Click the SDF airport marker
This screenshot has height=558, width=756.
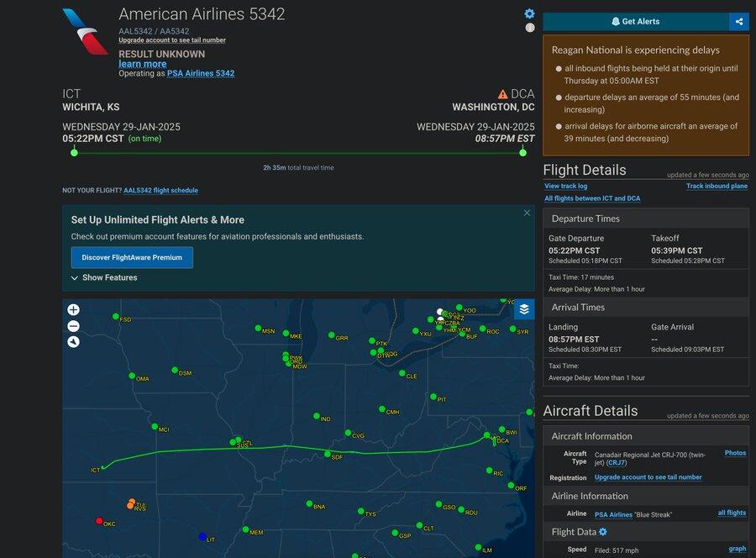coord(328,454)
